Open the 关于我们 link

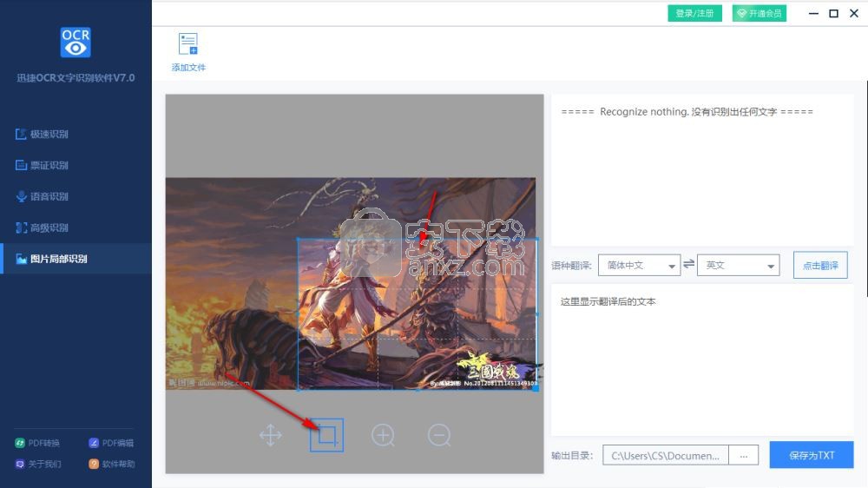pyautogui.click(x=37, y=465)
